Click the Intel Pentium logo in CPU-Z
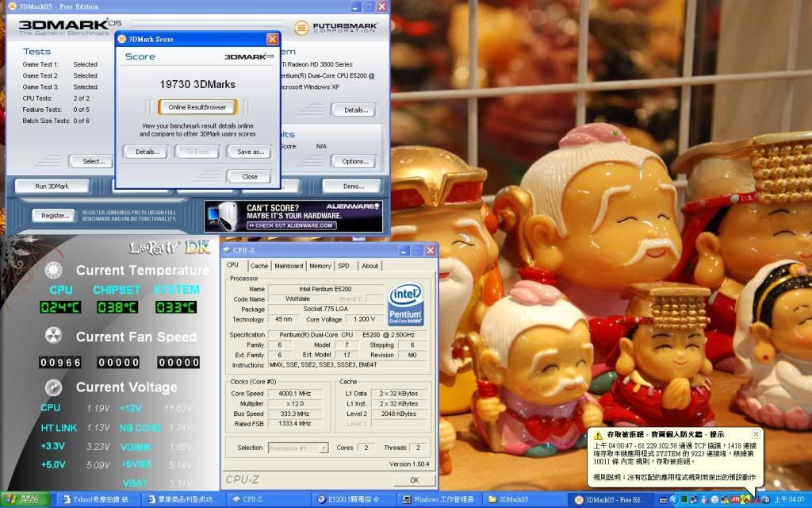 point(405,304)
